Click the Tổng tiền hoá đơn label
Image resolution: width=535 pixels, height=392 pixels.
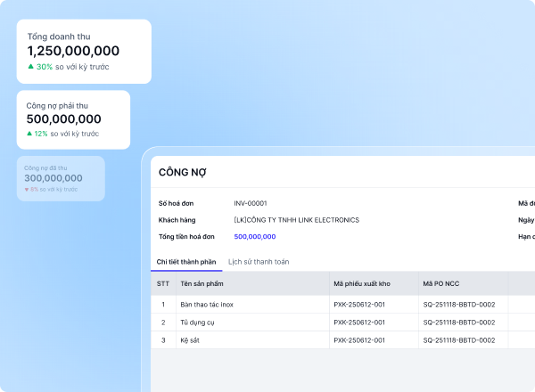click(x=186, y=237)
